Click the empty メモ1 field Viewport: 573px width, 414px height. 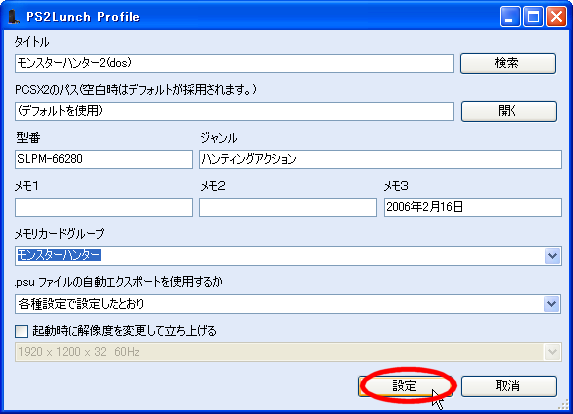tap(104, 208)
